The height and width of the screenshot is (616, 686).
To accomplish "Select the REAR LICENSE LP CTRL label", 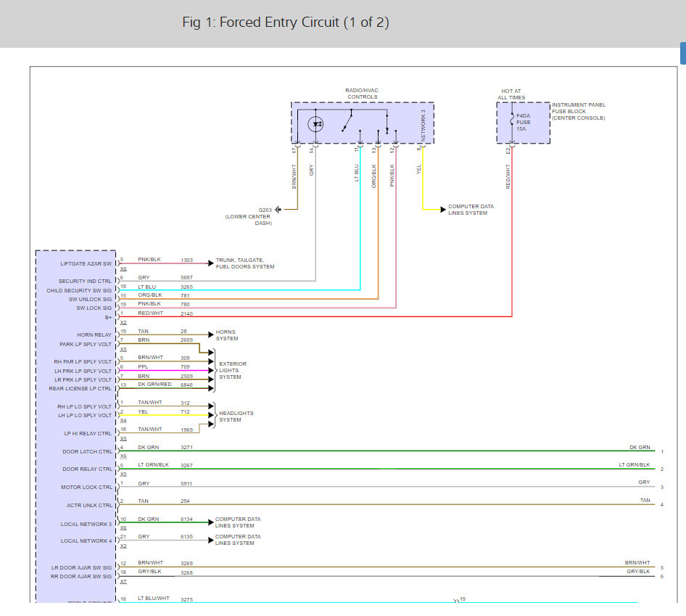I will point(80,388).
